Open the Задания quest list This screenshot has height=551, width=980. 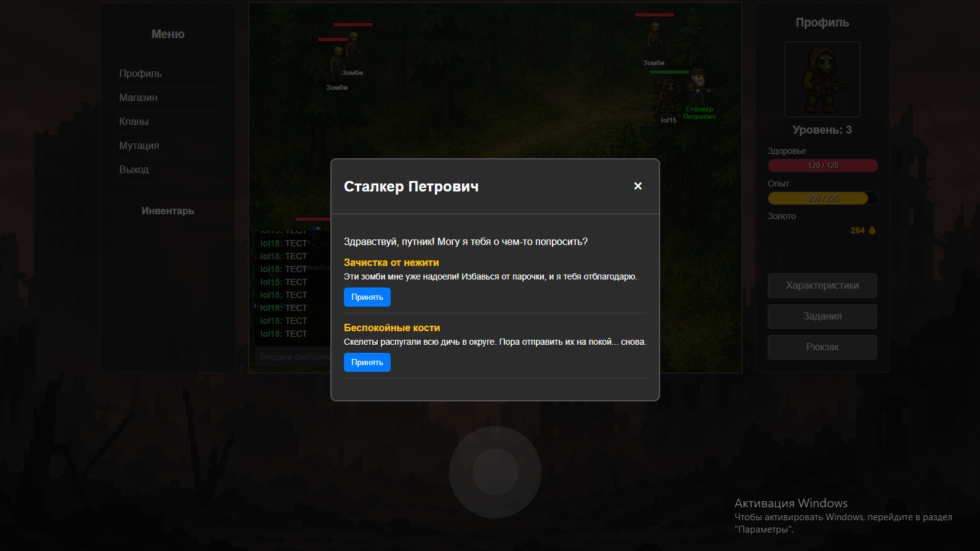822,316
